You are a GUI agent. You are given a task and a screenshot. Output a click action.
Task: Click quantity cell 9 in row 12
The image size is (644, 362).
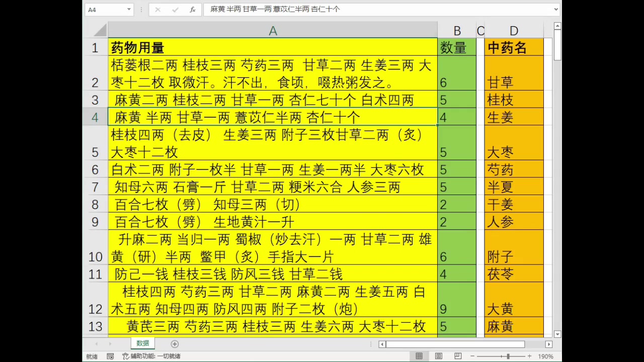point(457,300)
